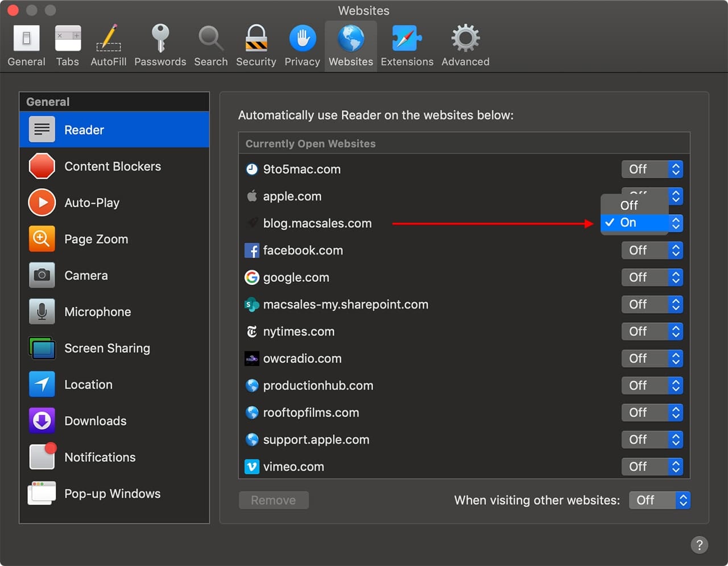The width and height of the screenshot is (728, 566).
Task: Select Content Blockers in the sidebar
Action: 114,167
